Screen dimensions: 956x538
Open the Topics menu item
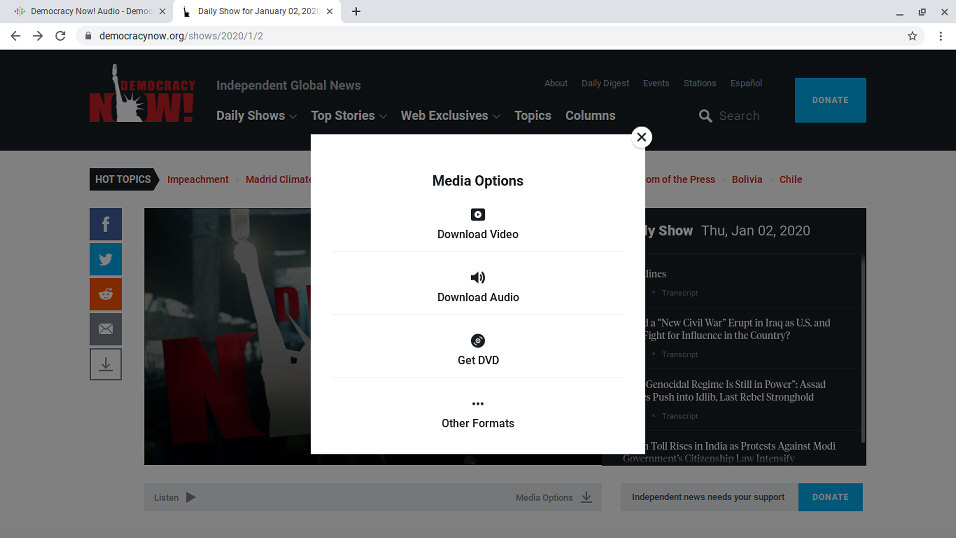click(x=532, y=116)
